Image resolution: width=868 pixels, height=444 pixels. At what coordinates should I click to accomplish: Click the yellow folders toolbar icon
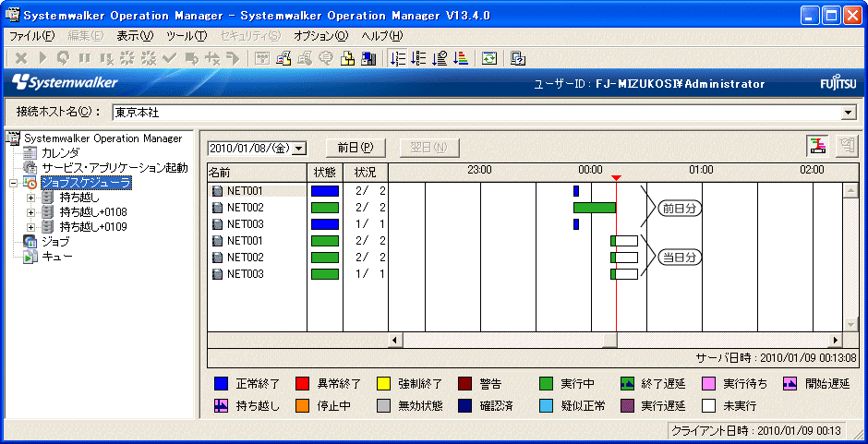coord(347,58)
